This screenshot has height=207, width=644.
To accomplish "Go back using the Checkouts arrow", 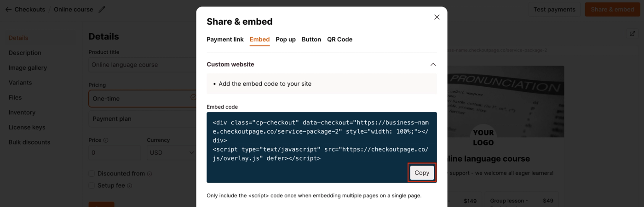I will point(8,9).
